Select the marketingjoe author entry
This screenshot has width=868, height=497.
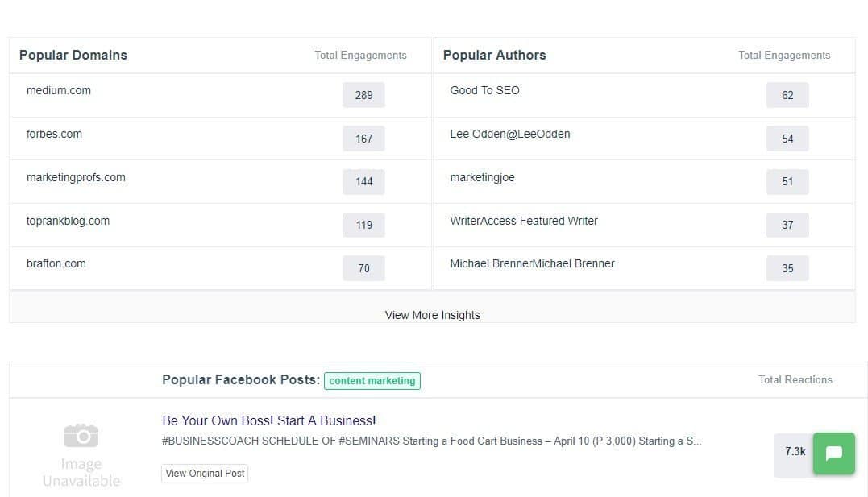click(x=482, y=177)
